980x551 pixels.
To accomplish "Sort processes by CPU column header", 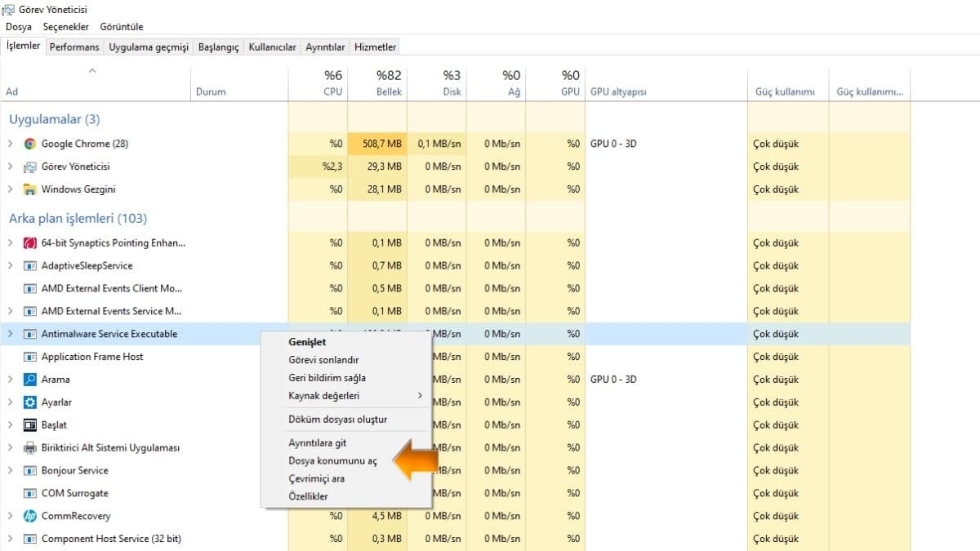I will [332, 83].
